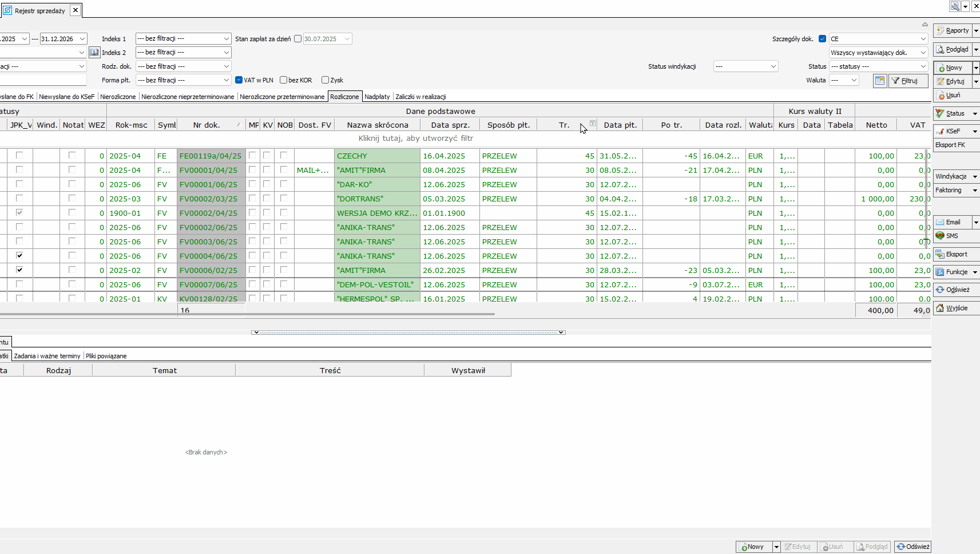980x554 pixels.
Task: Check the Zysk checkbox
Action: tap(325, 80)
